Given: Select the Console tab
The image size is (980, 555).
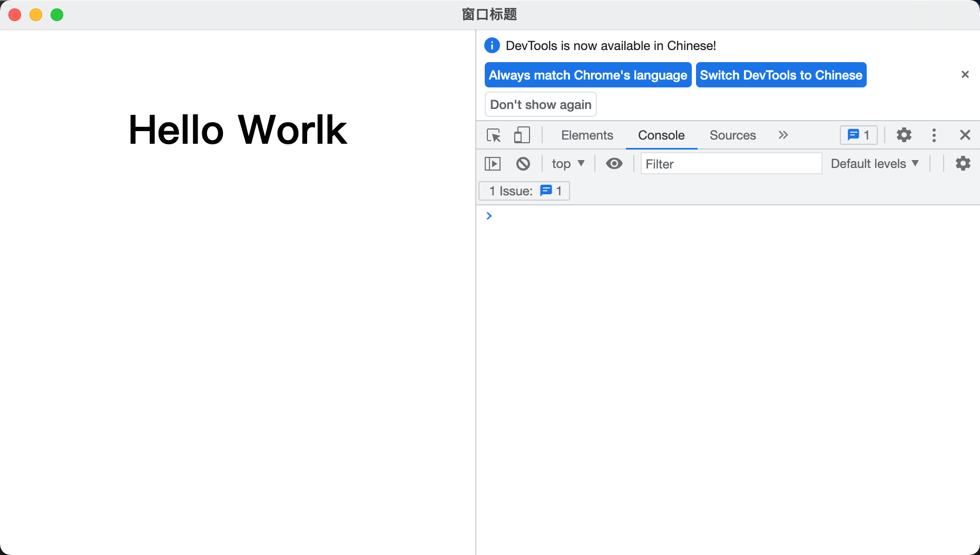Looking at the screenshot, I should pos(661,135).
